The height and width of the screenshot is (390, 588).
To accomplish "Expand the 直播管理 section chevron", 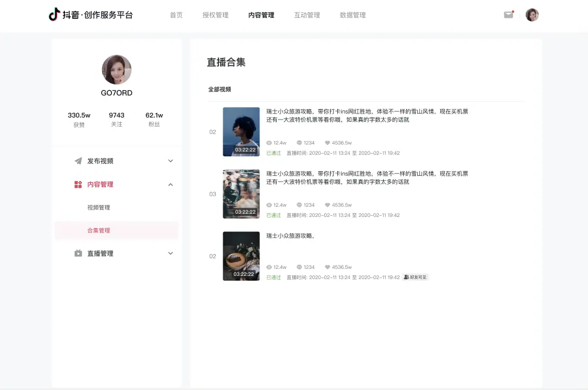I will tap(171, 253).
